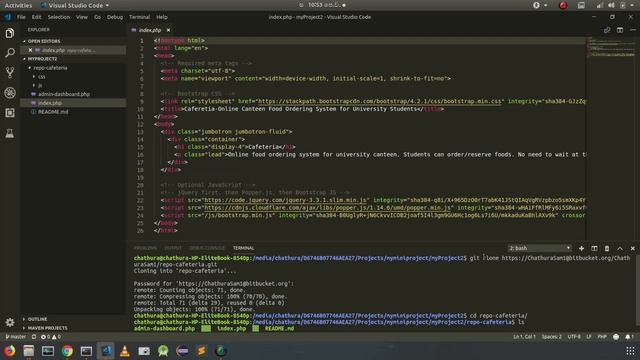The width and height of the screenshot is (640, 360).
Task: Close index.php in Open Editors list
Action: pos(30,50)
